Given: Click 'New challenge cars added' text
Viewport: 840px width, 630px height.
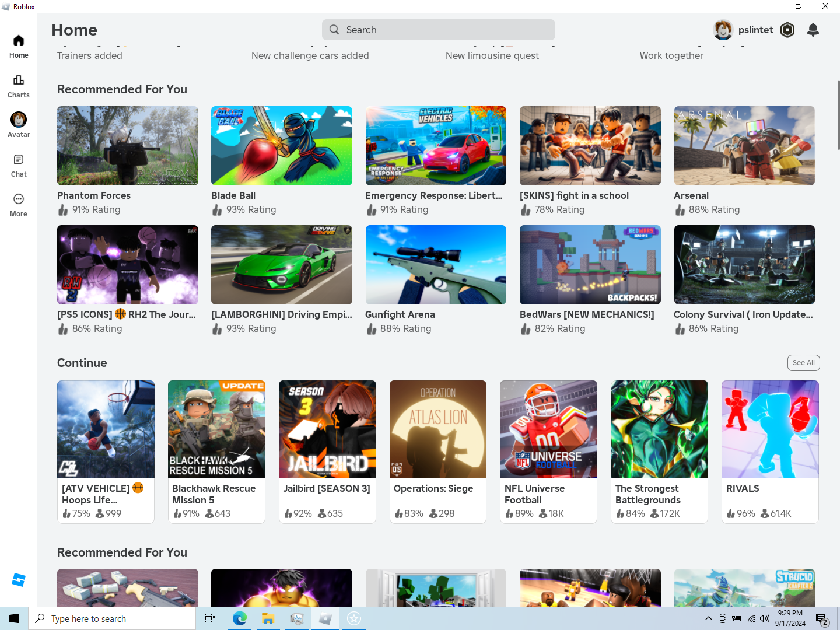Looking at the screenshot, I should tap(310, 55).
